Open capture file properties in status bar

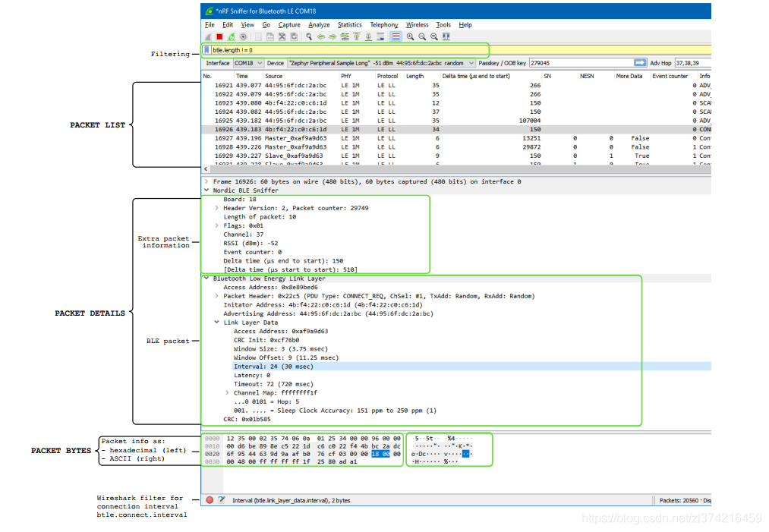[222, 500]
